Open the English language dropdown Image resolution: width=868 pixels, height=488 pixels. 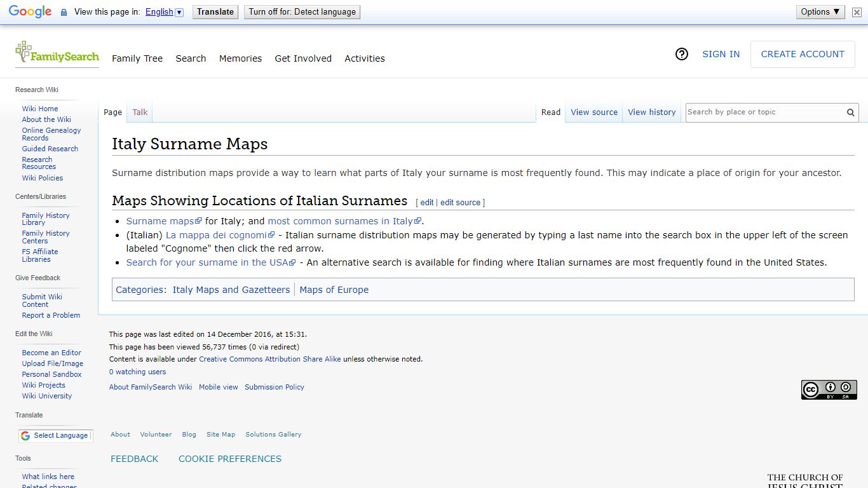(x=164, y=12)
